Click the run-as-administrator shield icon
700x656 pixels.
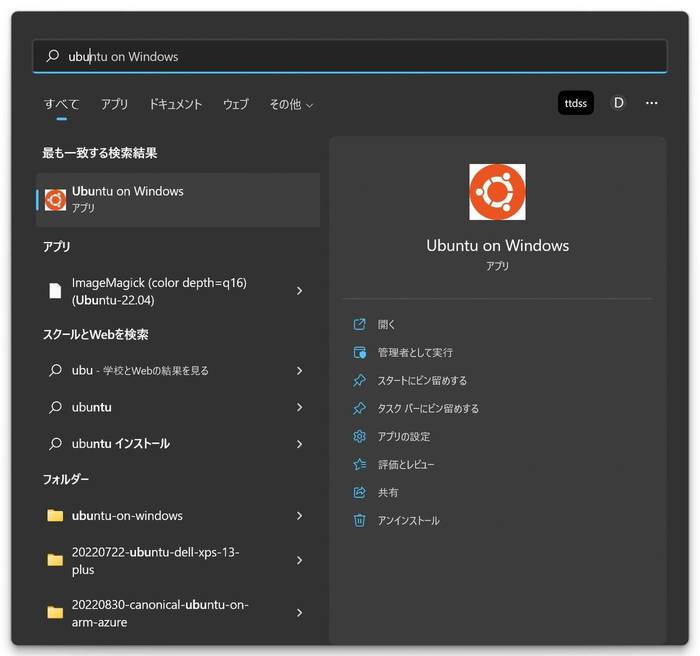359,352
